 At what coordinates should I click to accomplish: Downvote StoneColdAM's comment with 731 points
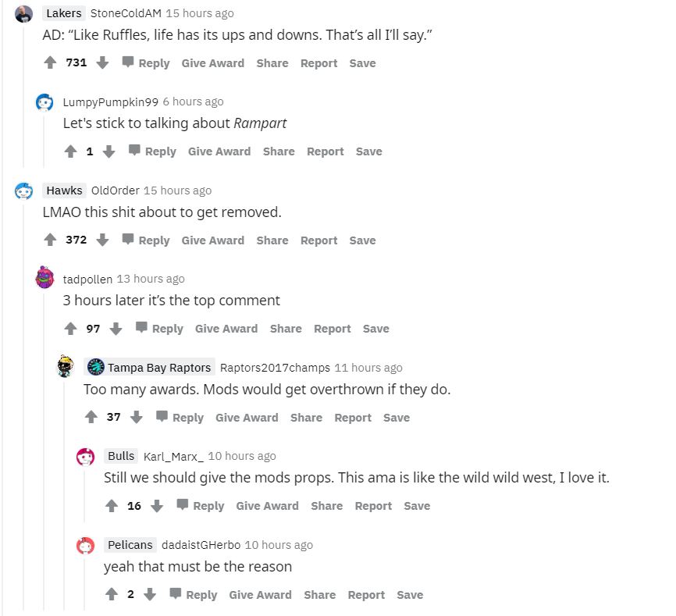(x=102, y=63)
